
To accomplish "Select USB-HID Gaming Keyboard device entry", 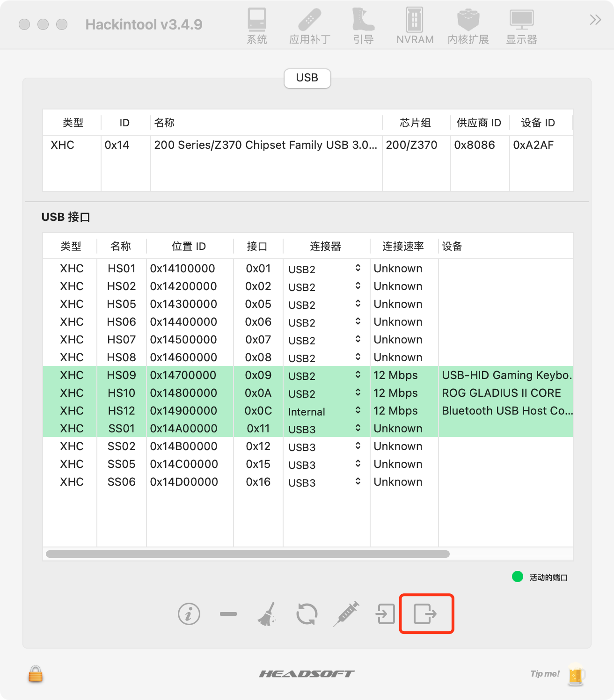I will click(x=507, y=375).
